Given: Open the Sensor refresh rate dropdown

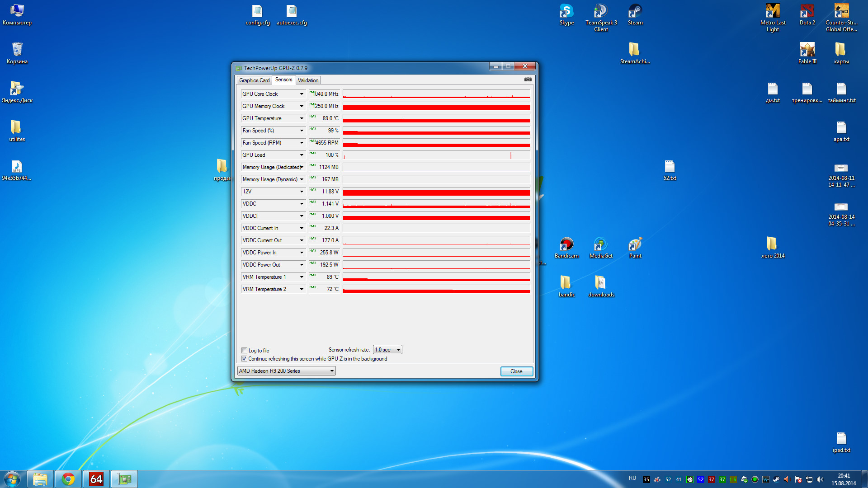Looking at the screenshot, I should [x=387, y=350].
